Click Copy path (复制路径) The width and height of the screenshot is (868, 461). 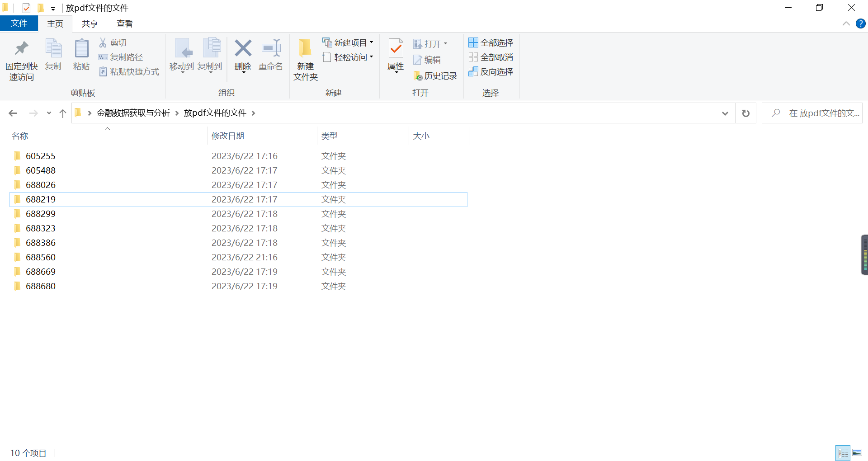click(x=121, y=57)
